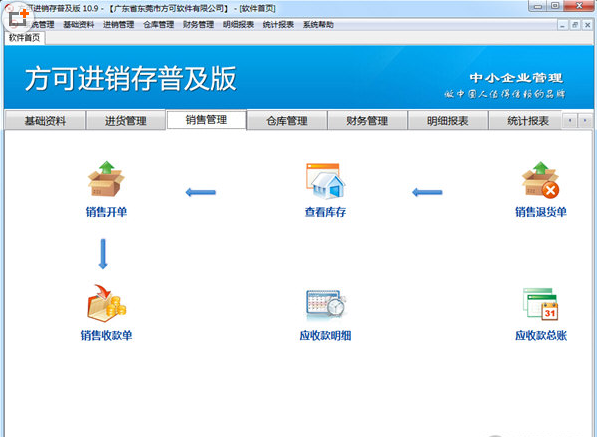Switch to the 财务管理 tab
The width and height of the screenshot is (597, 437).
pyautogui.click(x=367, y=121)
